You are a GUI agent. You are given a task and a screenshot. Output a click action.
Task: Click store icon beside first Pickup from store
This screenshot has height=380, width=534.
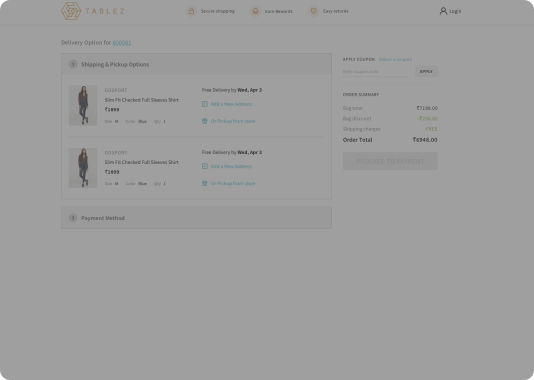(205, 121)
